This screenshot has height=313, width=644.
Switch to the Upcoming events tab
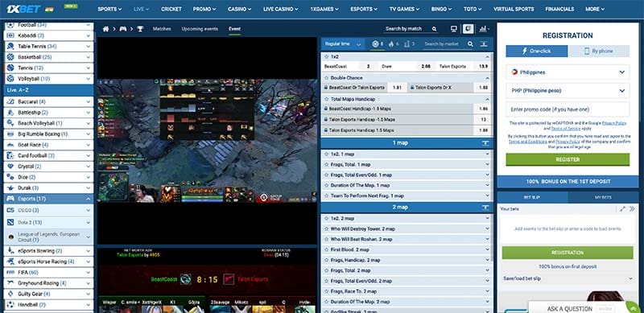point(200,29)
